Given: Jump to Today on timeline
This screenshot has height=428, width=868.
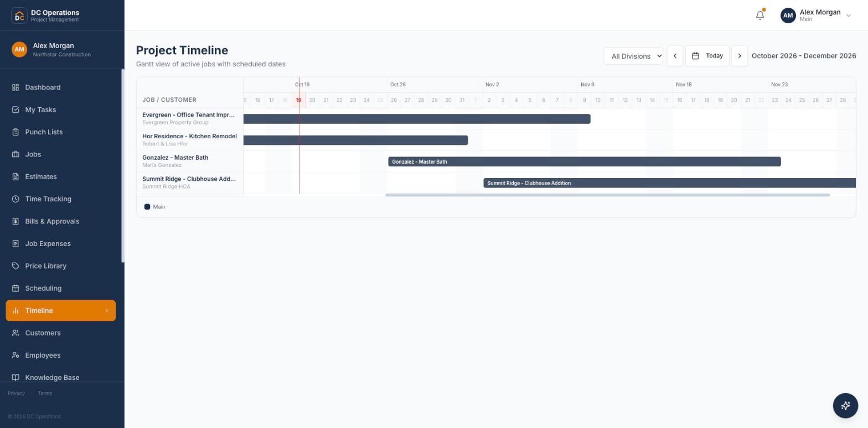Looking at the screenshot, I should 707,56.
